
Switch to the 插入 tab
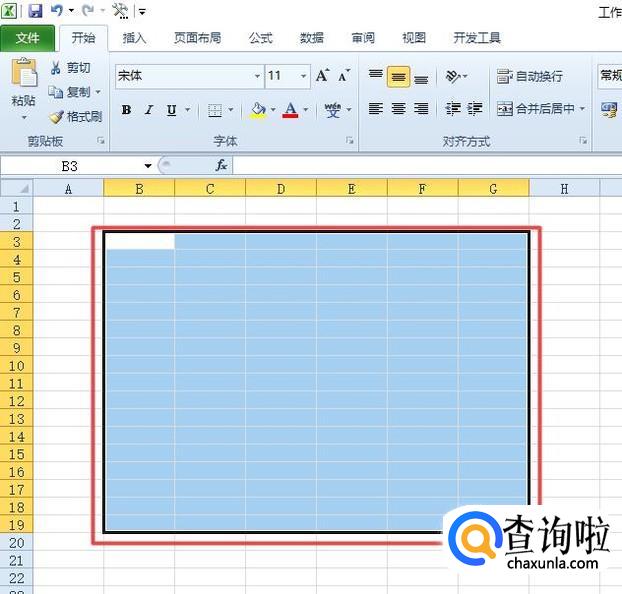tap(134, 38)
